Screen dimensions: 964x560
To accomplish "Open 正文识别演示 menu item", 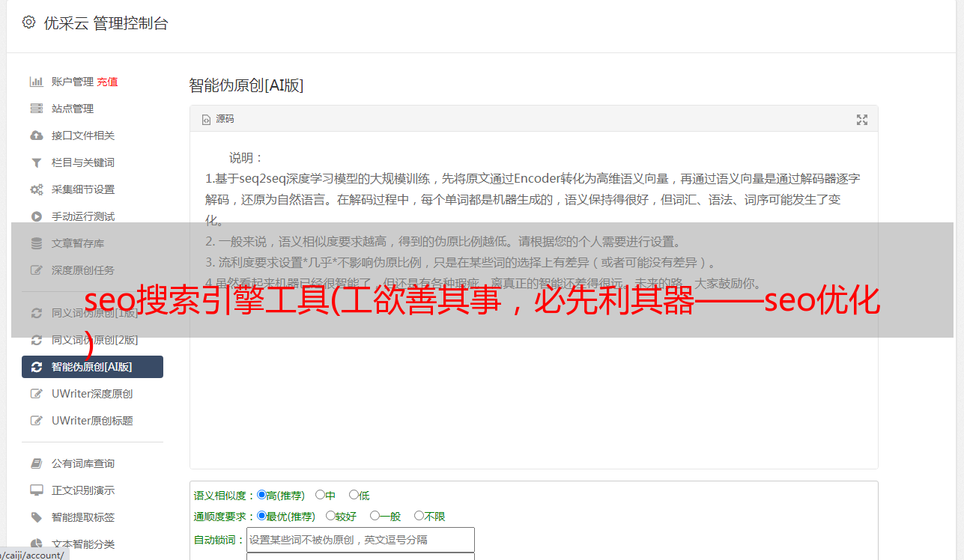I will (x=83, y=490).
